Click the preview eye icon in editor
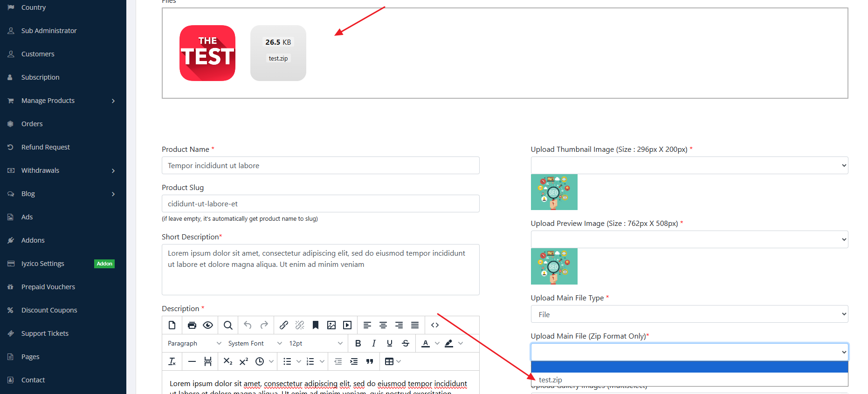 (208, 325)
